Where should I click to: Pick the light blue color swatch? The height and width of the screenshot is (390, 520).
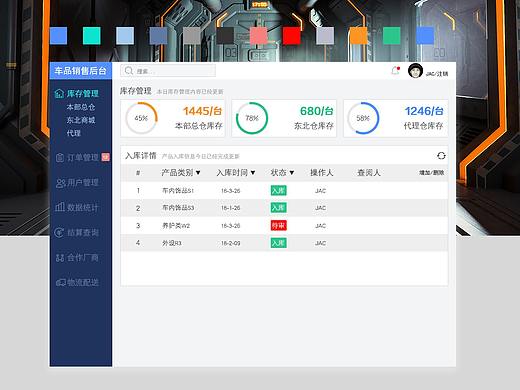coord(125,36)
